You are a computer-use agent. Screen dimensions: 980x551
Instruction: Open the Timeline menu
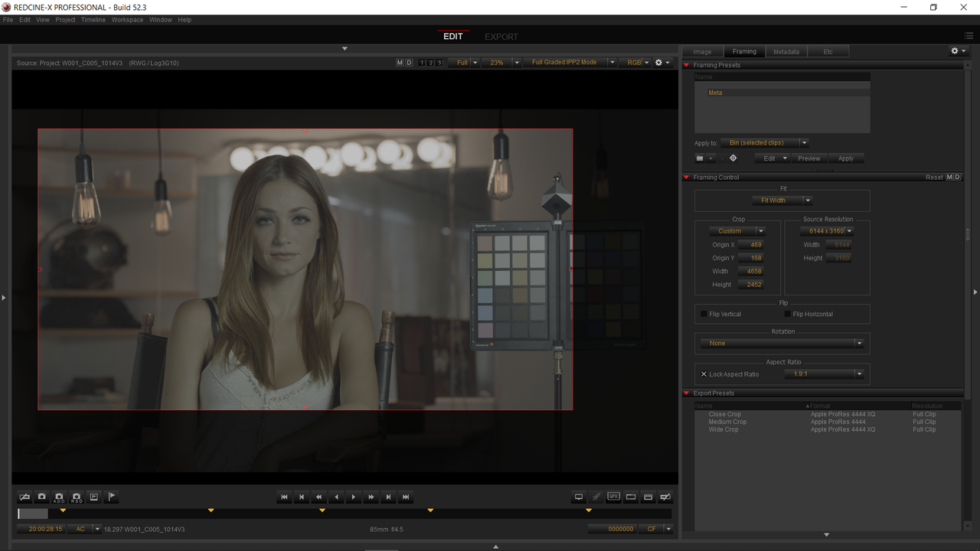click(x=93, y=20)
